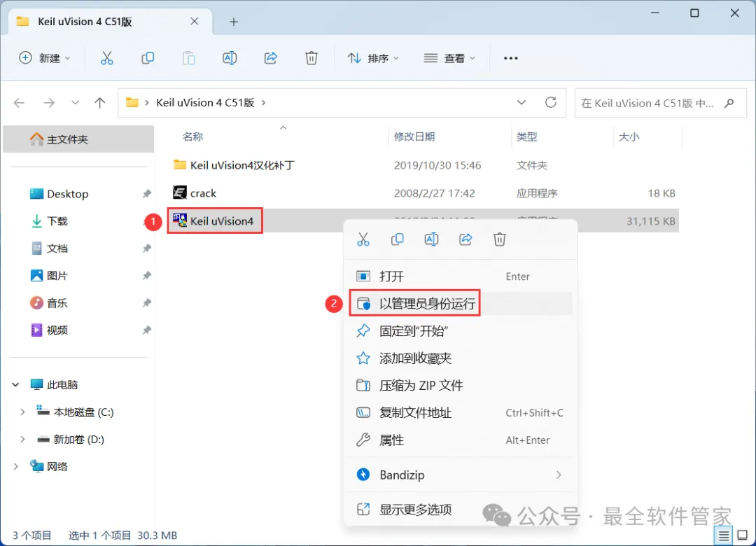
Task: Click the Share icon in the Explorer toolbar
Action: 270,58
